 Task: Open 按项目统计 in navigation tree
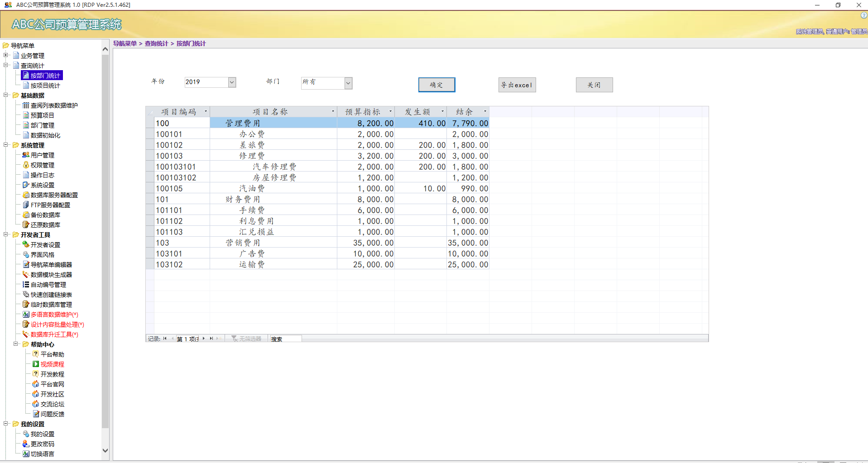[x=45, y=86]
